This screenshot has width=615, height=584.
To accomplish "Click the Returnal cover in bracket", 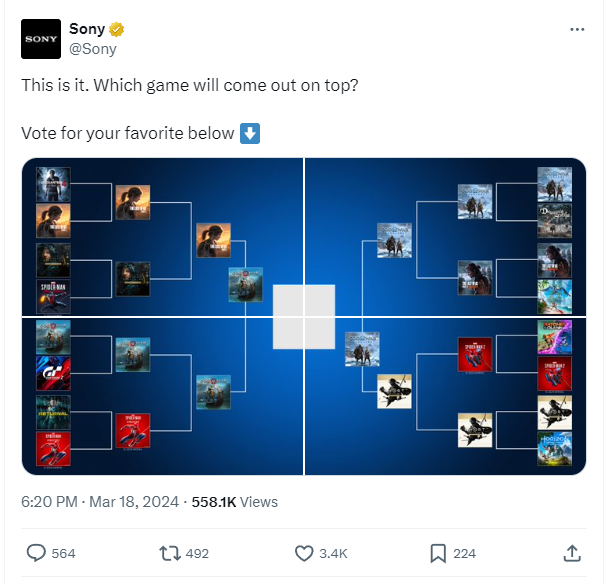I will coord(53,412).
